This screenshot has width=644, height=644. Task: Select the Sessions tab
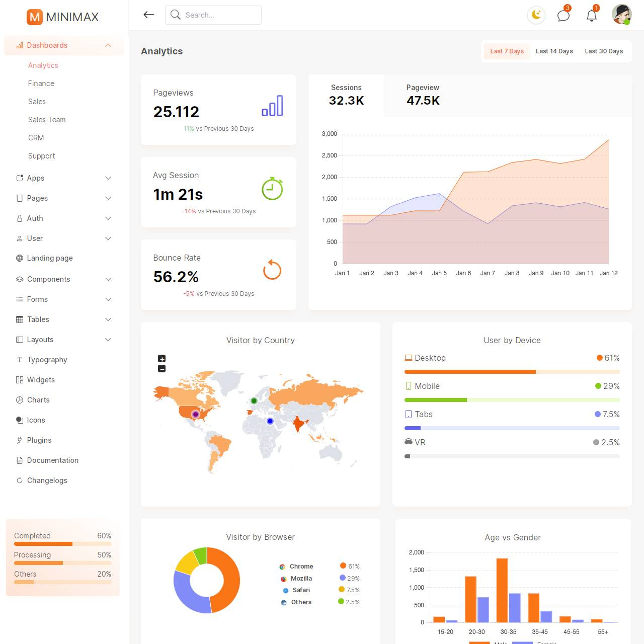coord(346,96)
